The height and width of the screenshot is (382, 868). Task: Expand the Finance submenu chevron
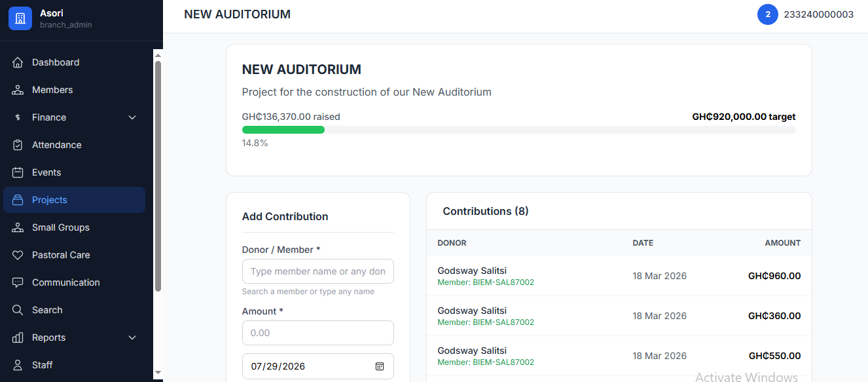(132, 117)
